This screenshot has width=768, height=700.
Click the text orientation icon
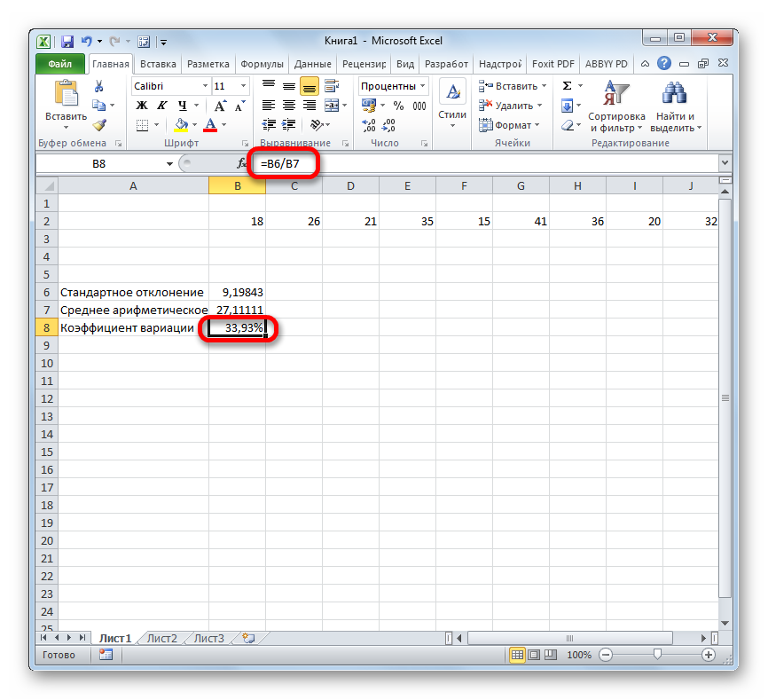[x=317, y=125]
